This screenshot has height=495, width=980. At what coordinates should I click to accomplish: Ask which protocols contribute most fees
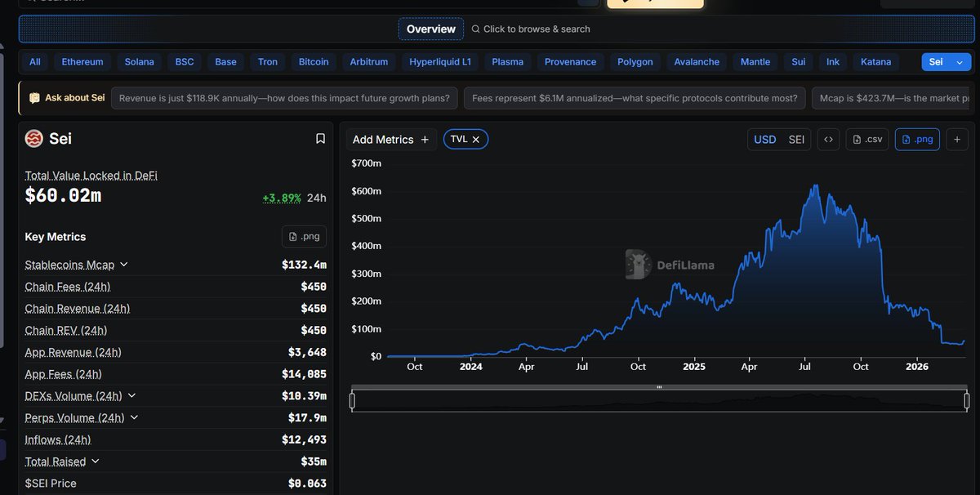[x=635, y=98]
